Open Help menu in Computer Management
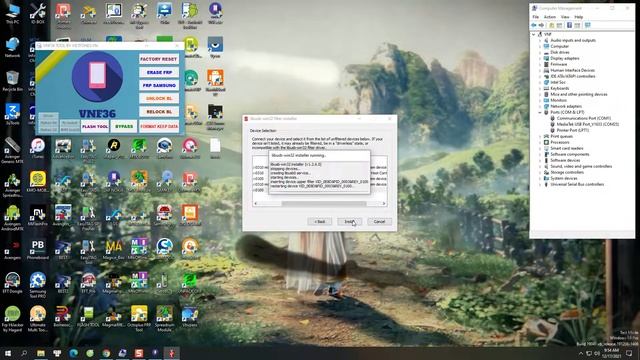This screenshot has height=360, width=640. 579,17
